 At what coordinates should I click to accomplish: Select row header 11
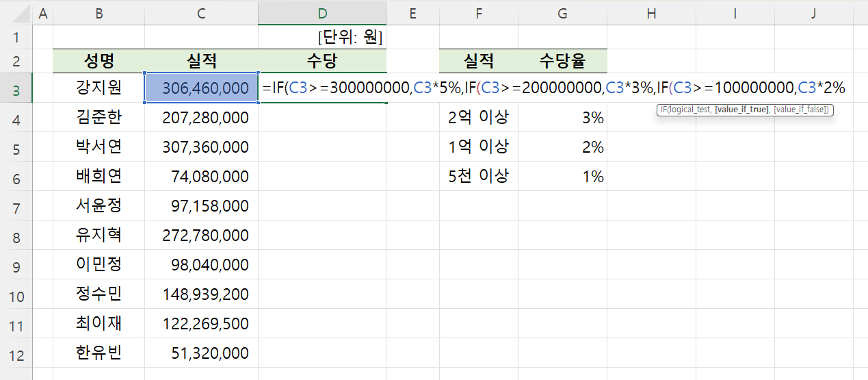pos(16,325)
